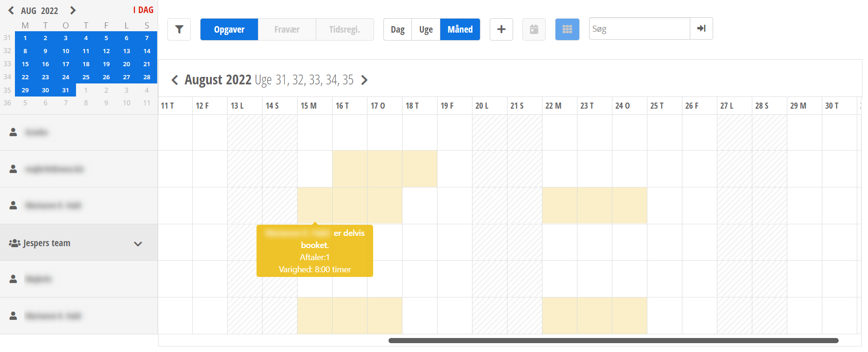Select August 17 in the mini calendar
Screen dimensions: 868x352
(66, 64)
